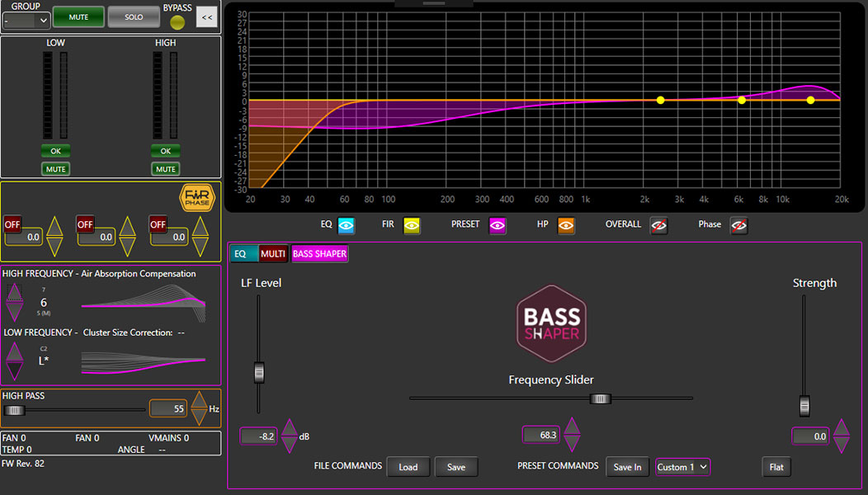Toggle HP curve visibility eye icon
Screen dimensions: 868x495
[566, 225]
